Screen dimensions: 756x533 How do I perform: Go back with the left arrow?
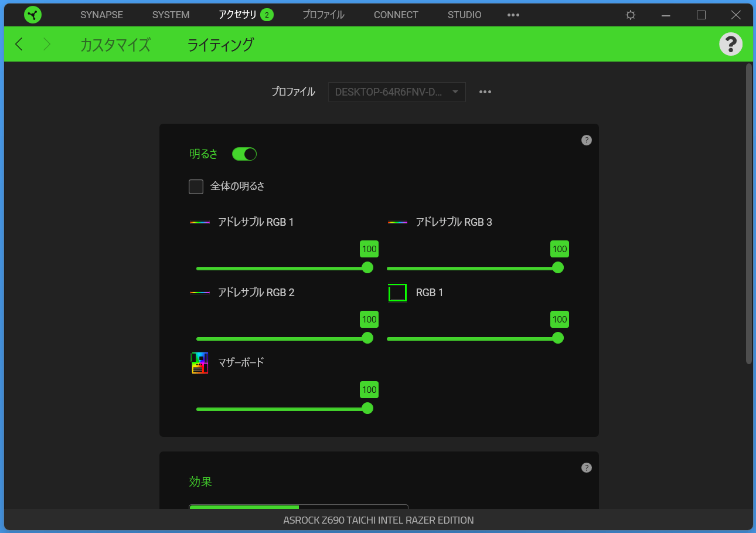point(19,44)
